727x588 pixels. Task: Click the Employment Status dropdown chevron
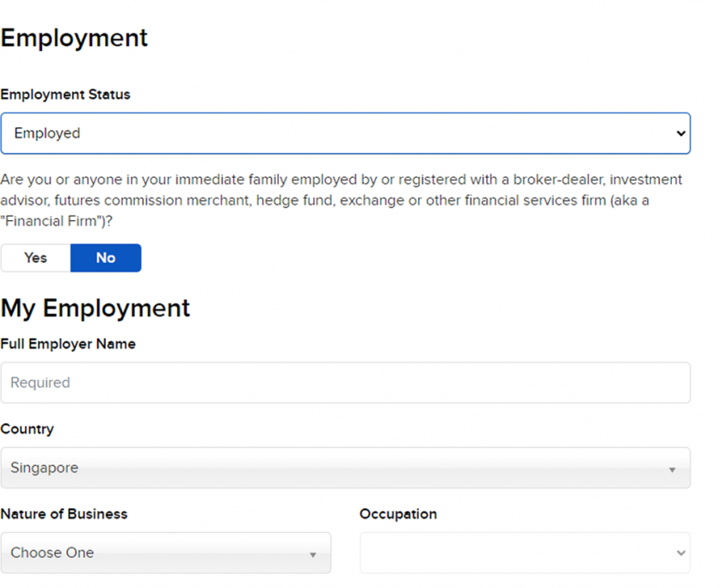coord(681,133)
